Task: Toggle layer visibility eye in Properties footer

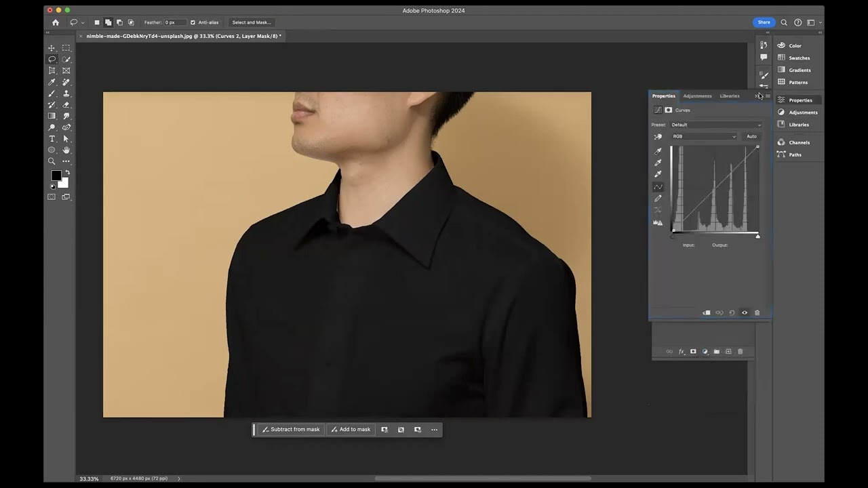Action: [x=745, y=312]
